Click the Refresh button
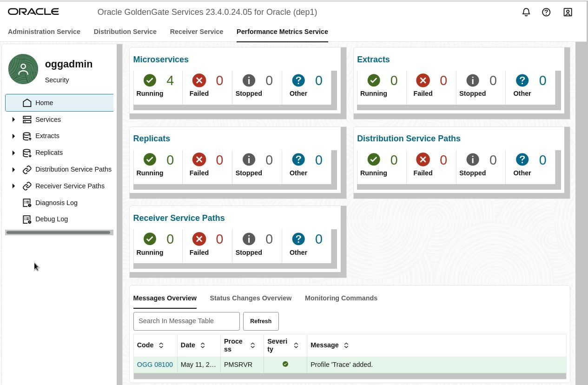 [261, 321]
